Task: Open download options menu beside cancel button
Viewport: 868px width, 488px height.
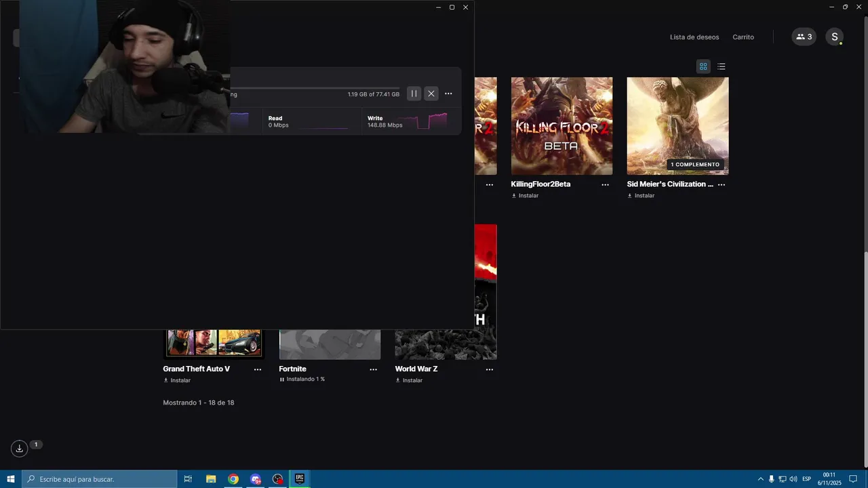Action: pyautogui.click(x=448, y=94)
